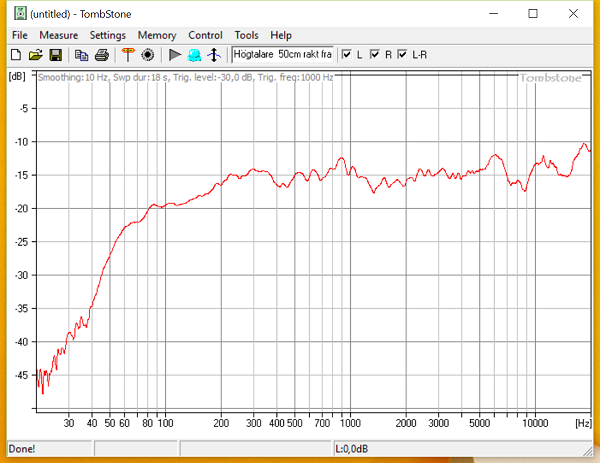Image resolution: width=600 pixels, height=463 pixels.
Task: Print the graph using printer icon
Action: pyautogui.click(x=101, y=54)
